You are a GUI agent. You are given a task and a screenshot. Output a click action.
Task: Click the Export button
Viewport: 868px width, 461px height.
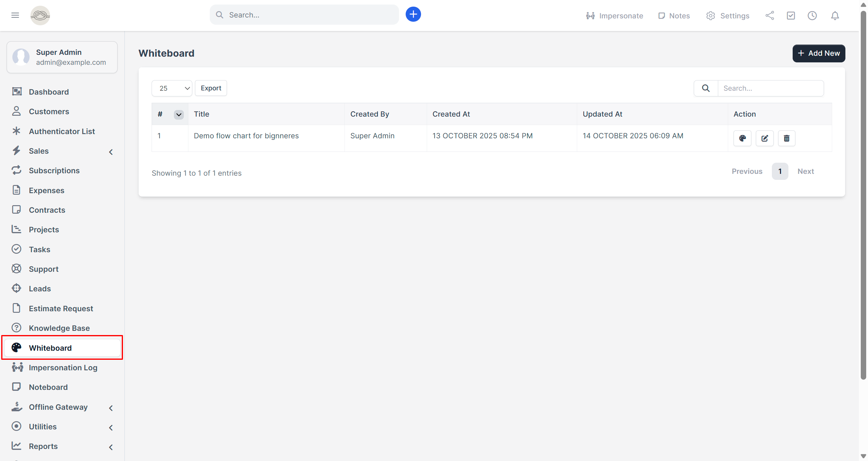pyautogui.click(x=211, y=88)
